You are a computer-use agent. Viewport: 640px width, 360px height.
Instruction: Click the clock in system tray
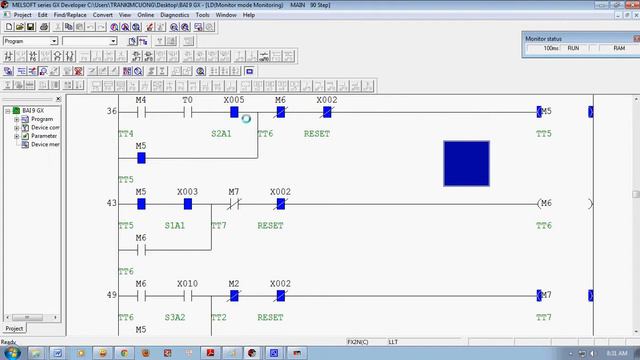617,353
